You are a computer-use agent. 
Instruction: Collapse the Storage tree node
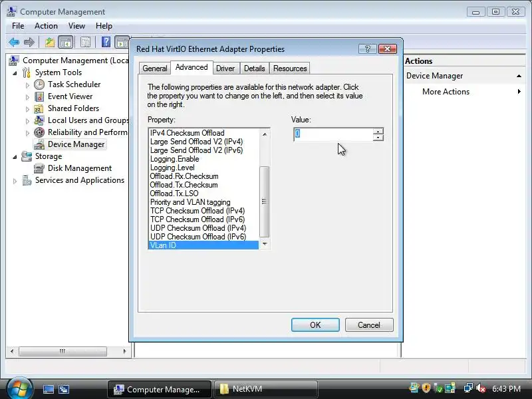[x=15, y=157]
